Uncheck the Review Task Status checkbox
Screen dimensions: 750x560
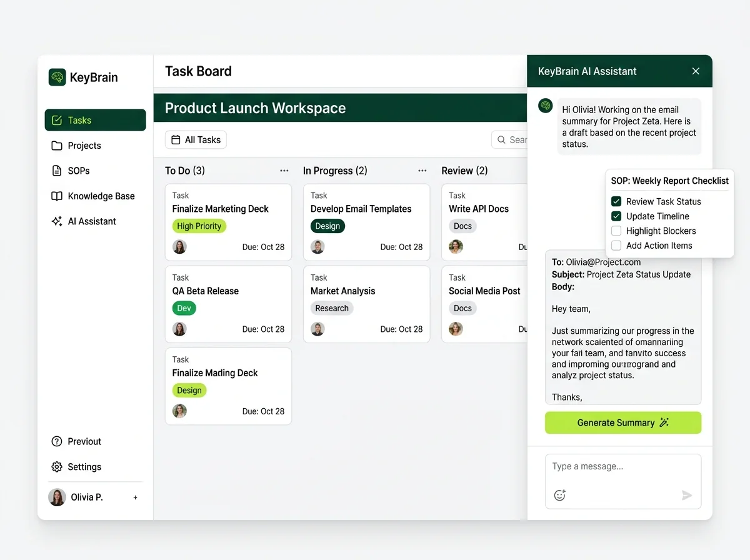point(616,201)
